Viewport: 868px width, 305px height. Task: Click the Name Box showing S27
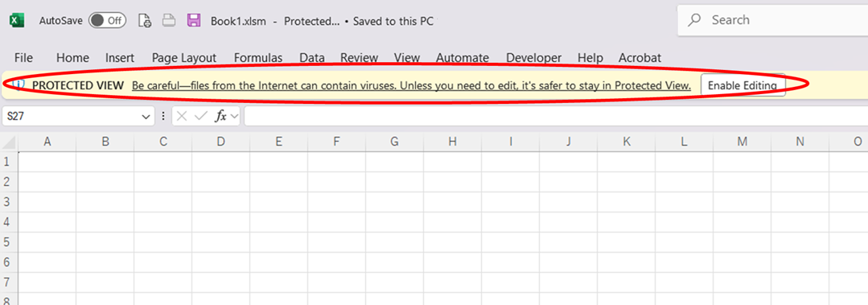[x=71, y=116]
